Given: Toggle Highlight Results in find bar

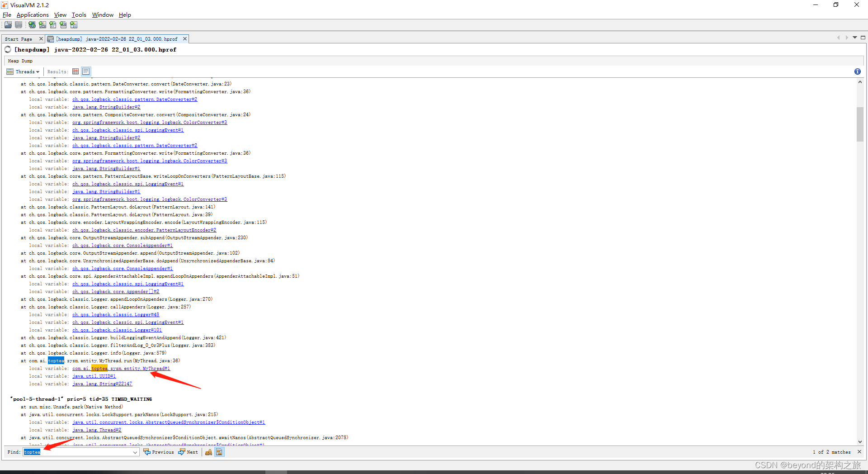Looking at the screenshot, I should [219, 452].
